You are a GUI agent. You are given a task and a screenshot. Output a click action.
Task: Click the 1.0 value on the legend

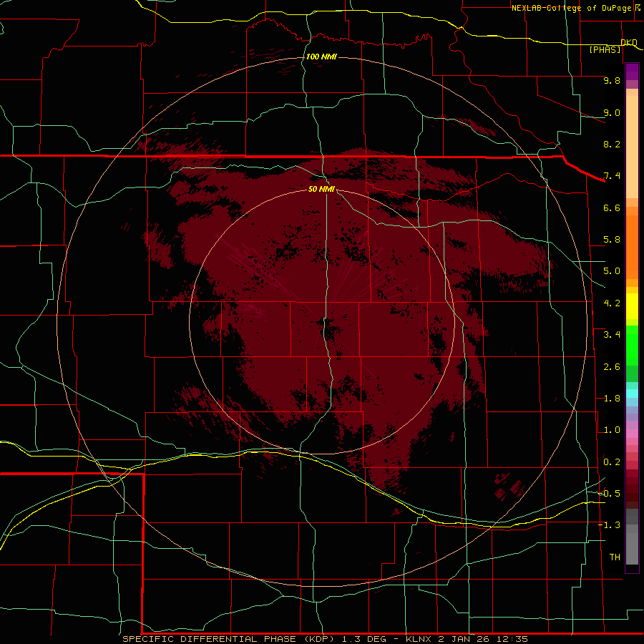612,430
